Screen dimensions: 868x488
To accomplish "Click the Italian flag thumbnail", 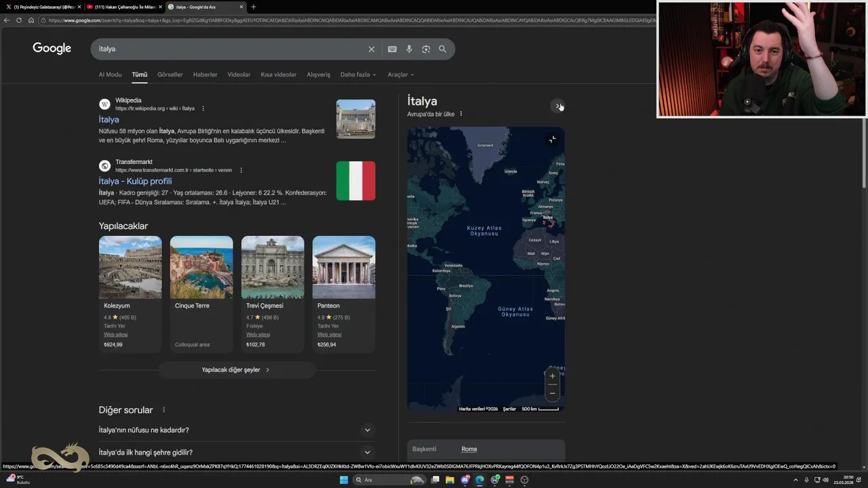I will pyautogui.click(x=355, y=181).
